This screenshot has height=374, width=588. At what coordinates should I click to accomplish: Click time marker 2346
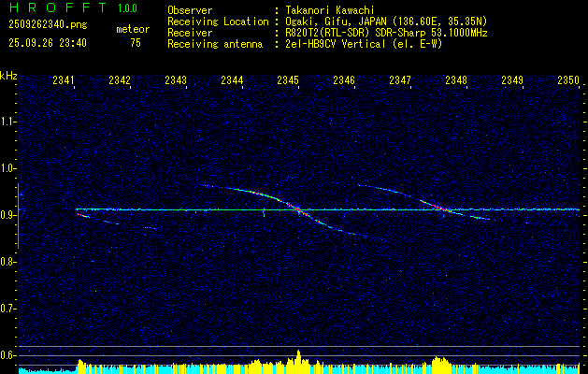click(344, 79)
